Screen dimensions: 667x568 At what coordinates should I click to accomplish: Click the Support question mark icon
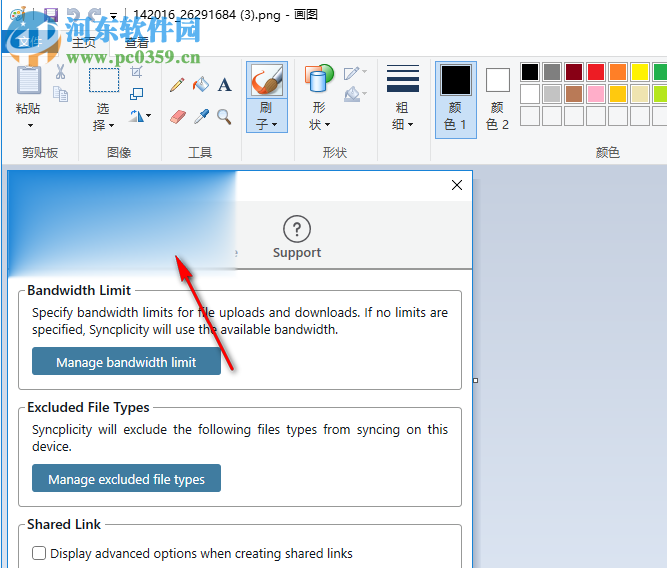pyautogui.click(x=297, y=229)
